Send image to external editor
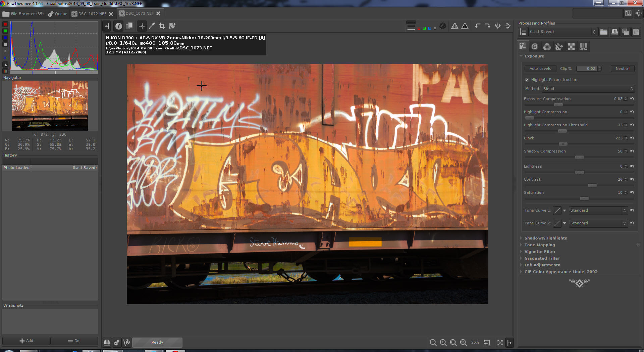Image resolution: width=644 pixels, height=352 pixels. (x=126, y=342)
